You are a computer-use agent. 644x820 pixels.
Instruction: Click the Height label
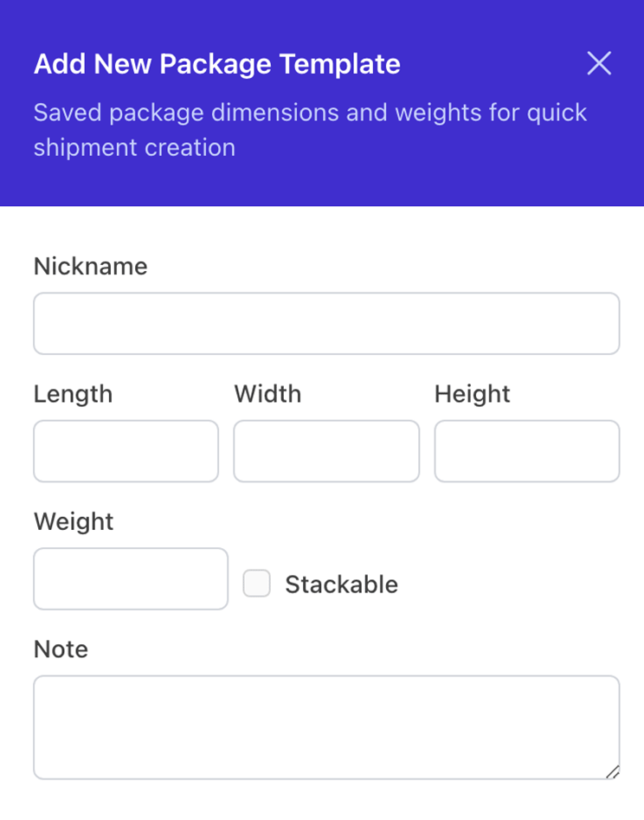[473, 394]
